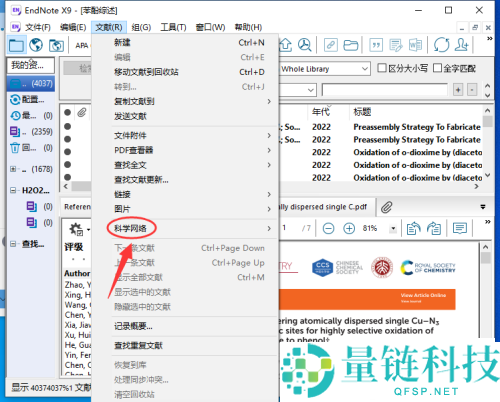The image size is (500, 402).
Task: Enable the 全字匹配 match words checkbox
Action: coord(437,68)
